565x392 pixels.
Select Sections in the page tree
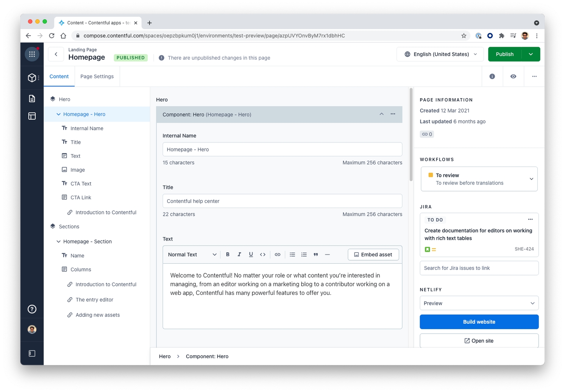[69, 227]
